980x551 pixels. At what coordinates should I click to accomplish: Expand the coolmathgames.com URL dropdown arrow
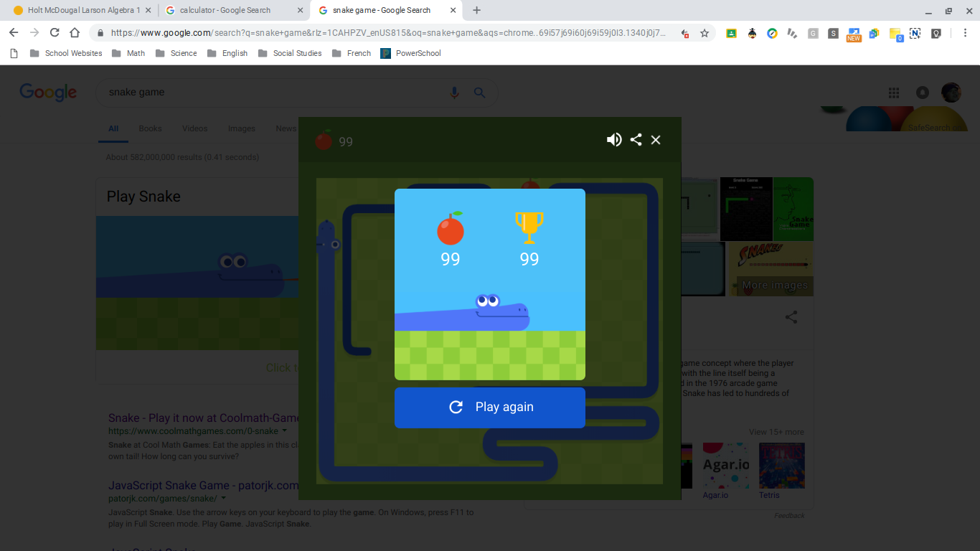tap(285, 431)
